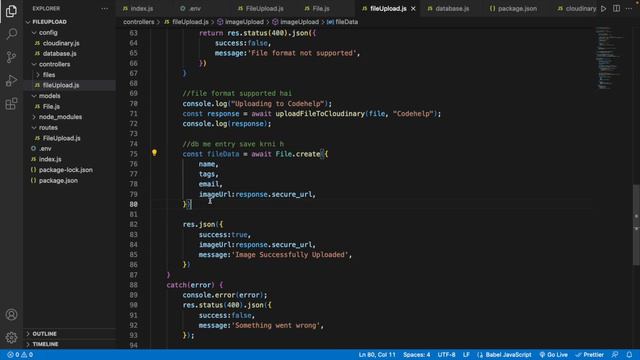Open package-lock.json in explorer
The width and height of the screenshot is (640, 360).
(x=65, y=170)
